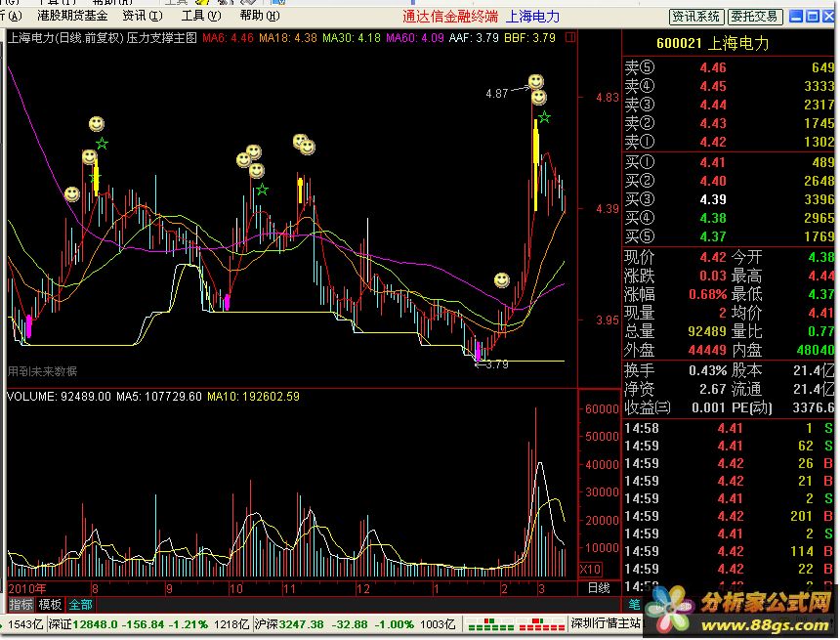Click the VOLUME: 92489.00 label

tap(59, 397)
